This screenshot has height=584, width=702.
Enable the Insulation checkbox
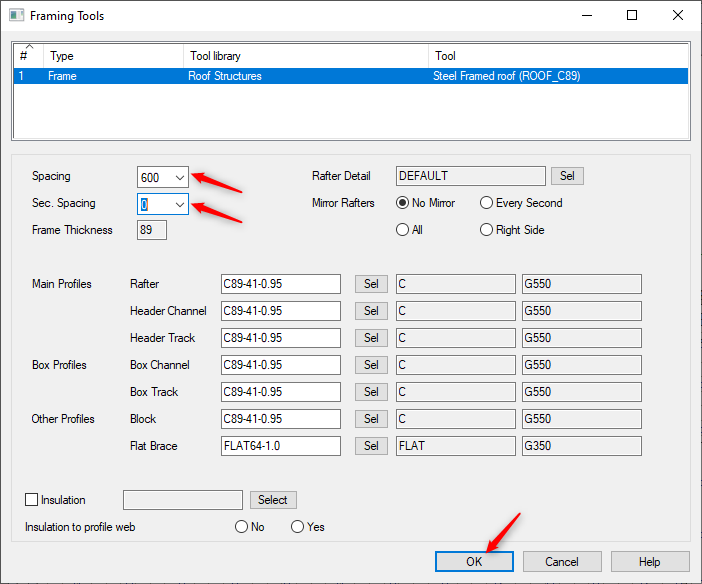[x=31, y=500]
